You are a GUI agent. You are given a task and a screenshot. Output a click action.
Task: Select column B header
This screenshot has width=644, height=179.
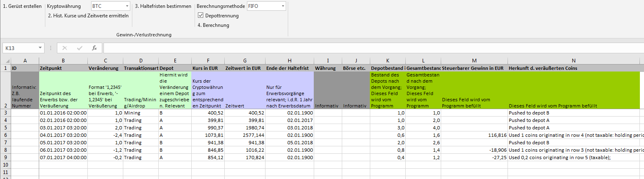click(63, 61)
